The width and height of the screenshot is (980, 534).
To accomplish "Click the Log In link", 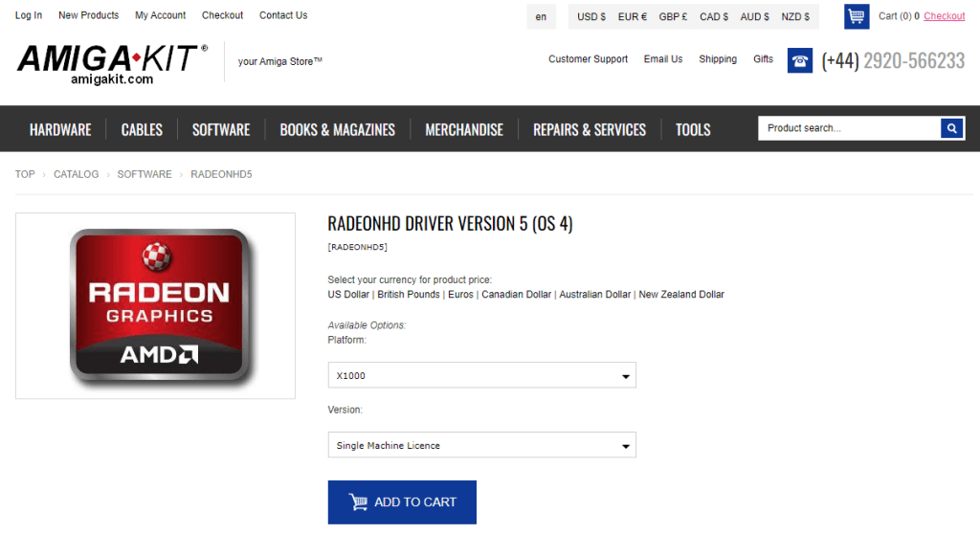I will tap(29, 15).
